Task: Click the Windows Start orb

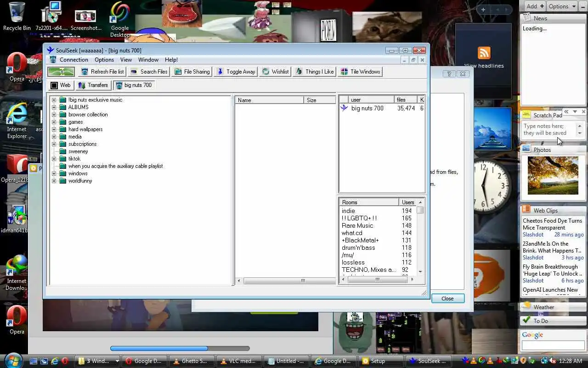Action: [13, 360]
